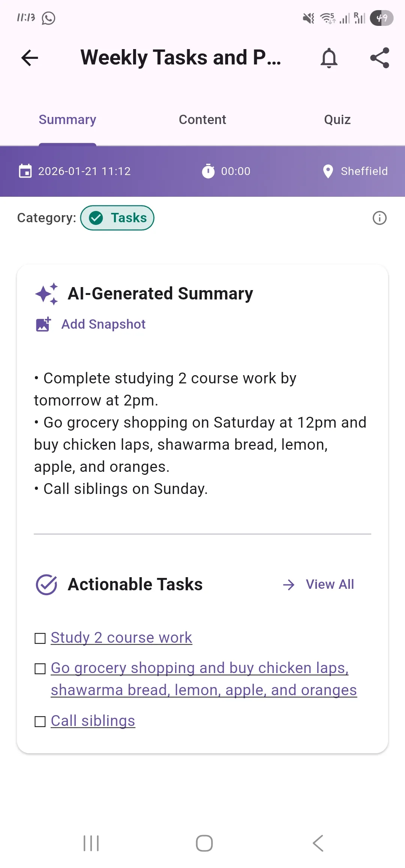The height and width of the screenshot is (868, 405).
Task: Open the Call siblings task link
Action: pyautogui.click(x=92, y=721)
